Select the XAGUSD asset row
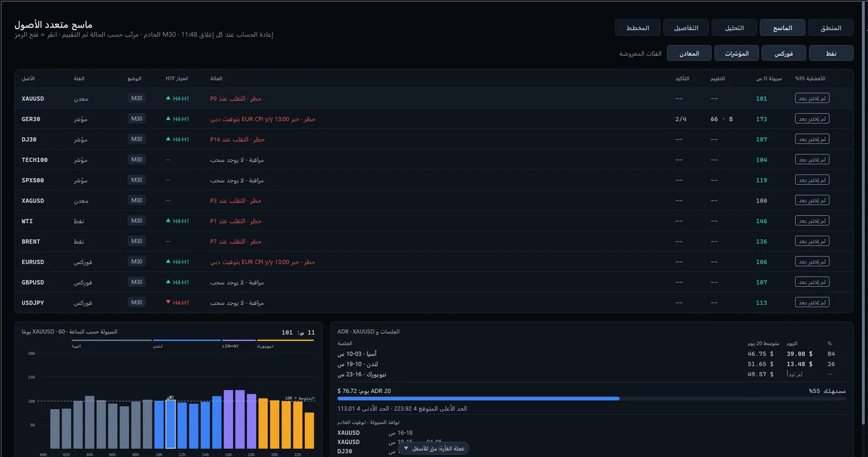 [434, 201]
